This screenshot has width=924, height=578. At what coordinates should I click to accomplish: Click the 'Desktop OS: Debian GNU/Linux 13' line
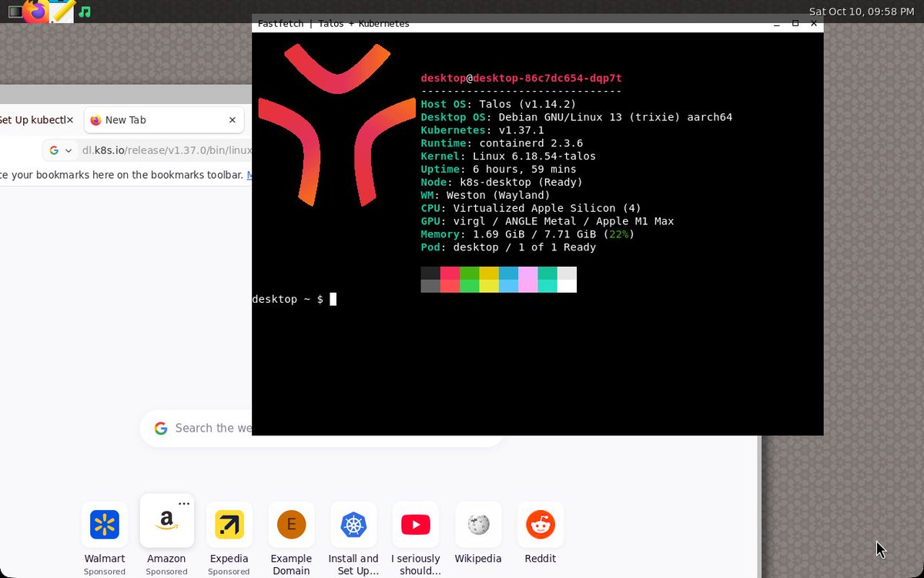[576, 117]
